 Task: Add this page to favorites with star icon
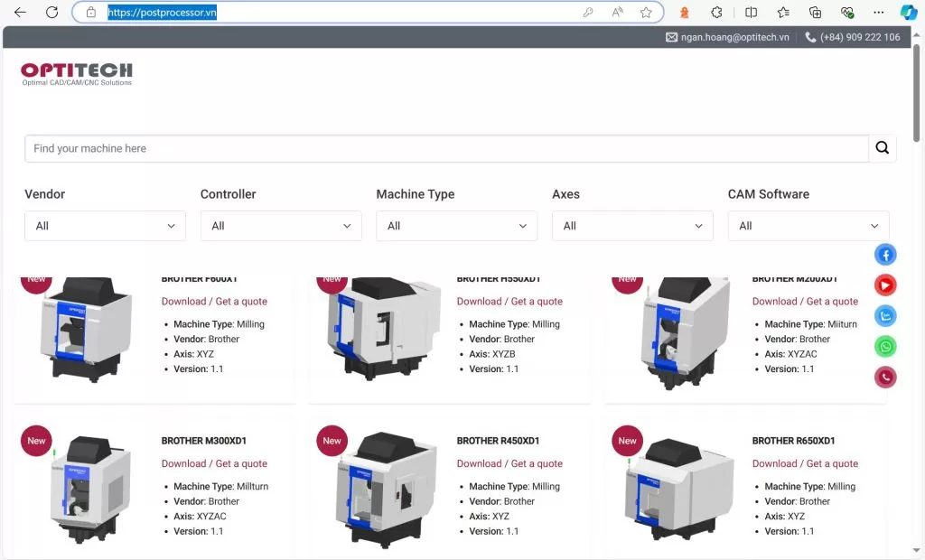[646, 13]
